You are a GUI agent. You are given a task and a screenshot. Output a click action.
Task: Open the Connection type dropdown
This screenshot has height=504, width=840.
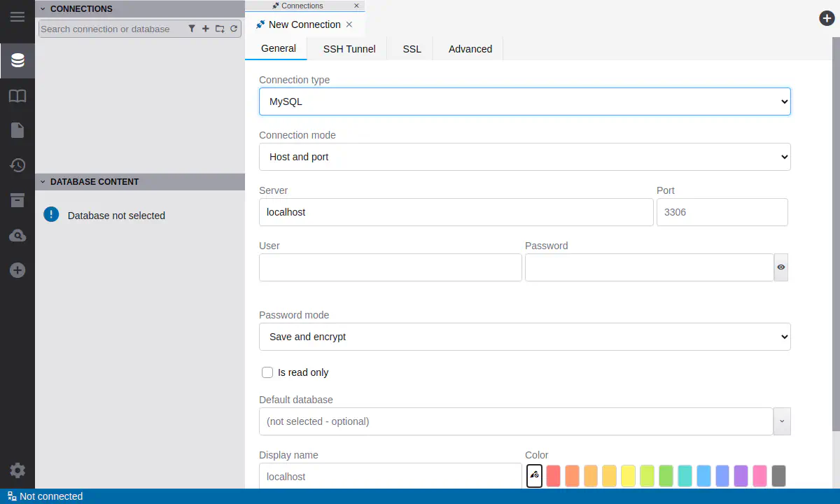click(524, 101)
